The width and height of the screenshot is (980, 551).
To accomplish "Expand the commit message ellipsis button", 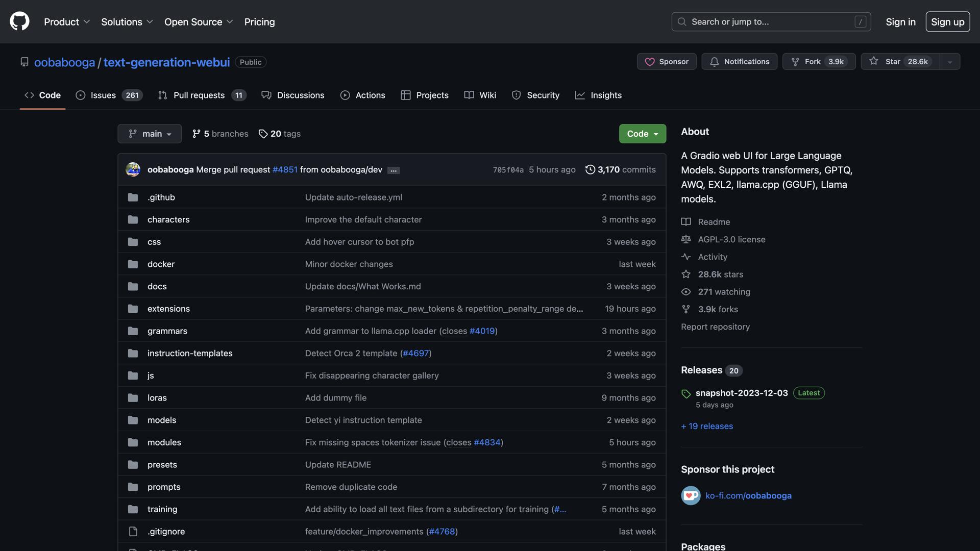I will click(393, 170).
